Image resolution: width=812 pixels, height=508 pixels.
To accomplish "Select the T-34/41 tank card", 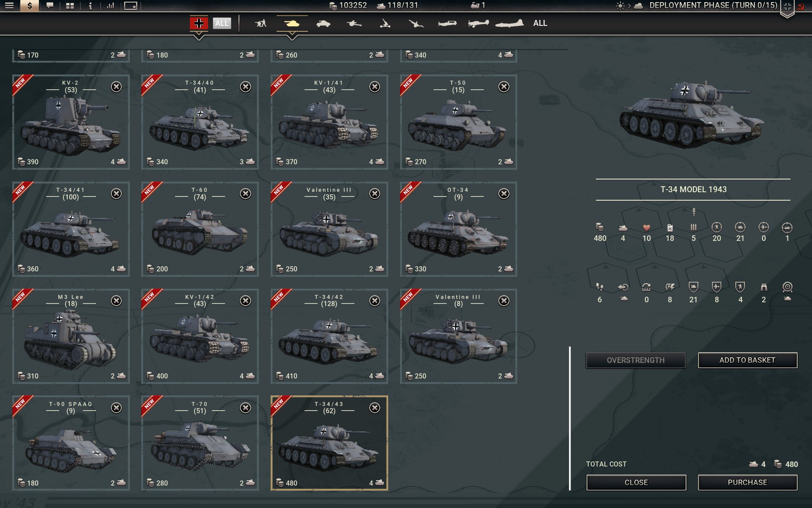I will [71, 229].
